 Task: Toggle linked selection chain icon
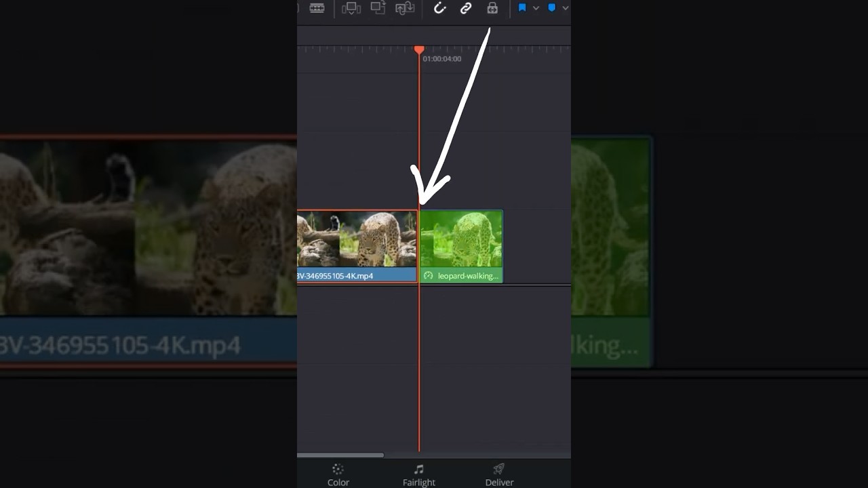(x=466, y=8)
